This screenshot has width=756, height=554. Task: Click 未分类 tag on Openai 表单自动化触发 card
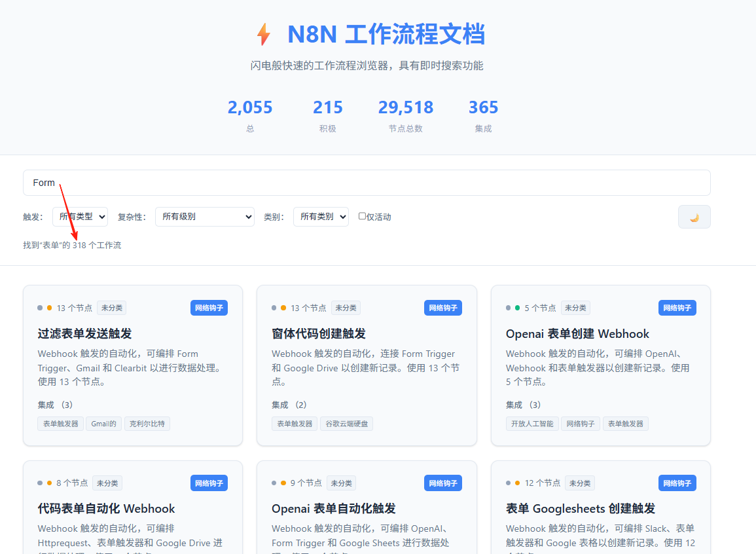click(x=342, y=483)
